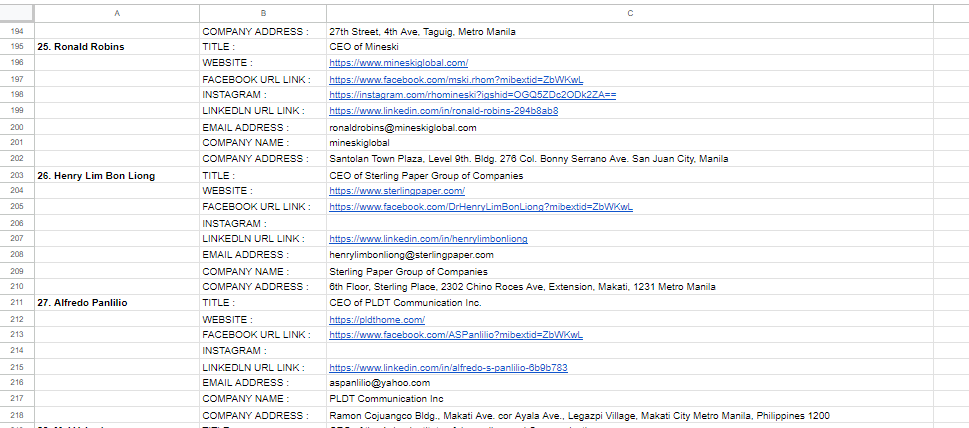Viewport: 969px width, 428px height.
Task: Select cell '27. Alfredo Panlilio'
Action: [x=117, y=303]
